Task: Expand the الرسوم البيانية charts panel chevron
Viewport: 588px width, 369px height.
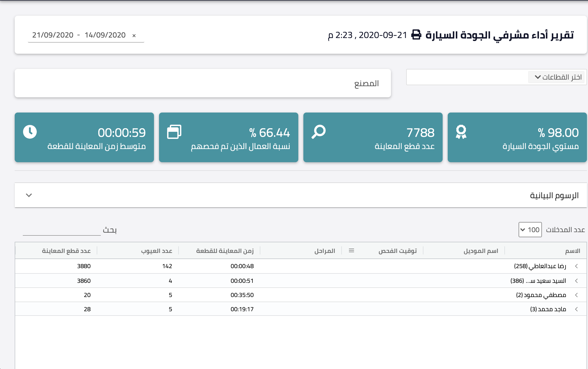Action: [29, 195]
